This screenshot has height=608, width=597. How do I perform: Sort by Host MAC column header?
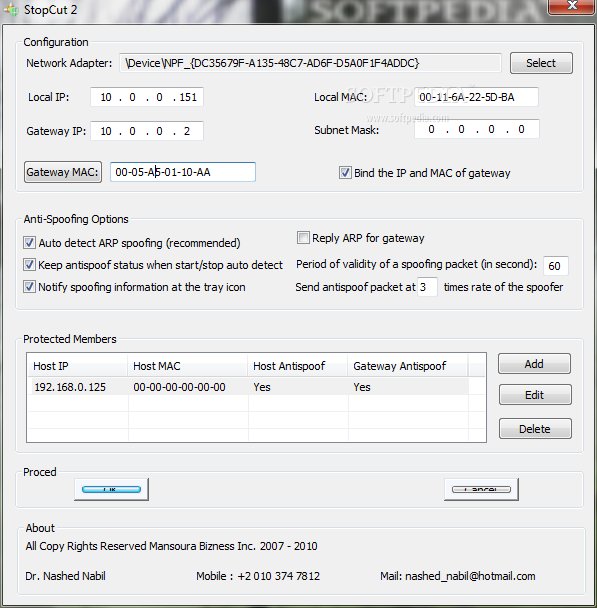[188, 366]
